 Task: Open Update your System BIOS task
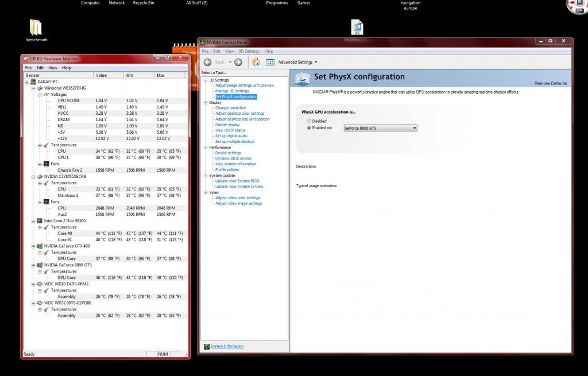coord(237,181)
